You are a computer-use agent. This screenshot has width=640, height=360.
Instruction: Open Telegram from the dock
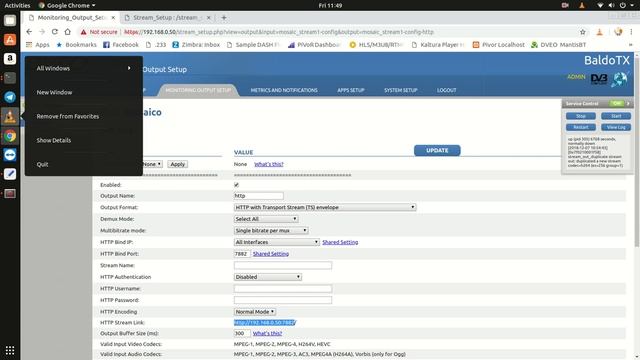tap(10, 97)
